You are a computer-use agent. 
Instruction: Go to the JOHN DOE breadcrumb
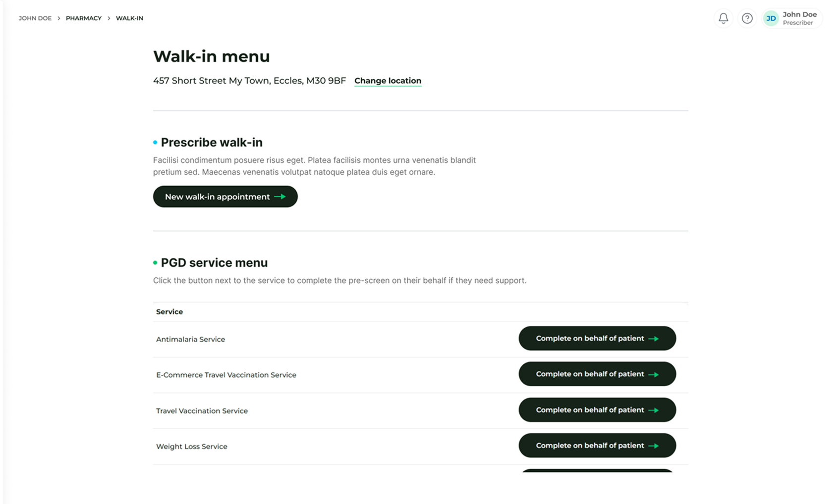35,18
